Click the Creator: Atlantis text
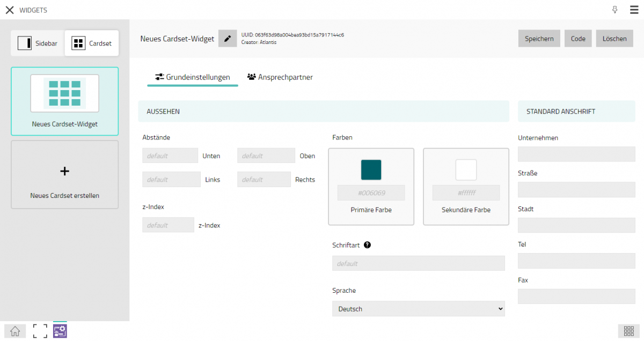644x341 pixels. click(x=259, y=42)
